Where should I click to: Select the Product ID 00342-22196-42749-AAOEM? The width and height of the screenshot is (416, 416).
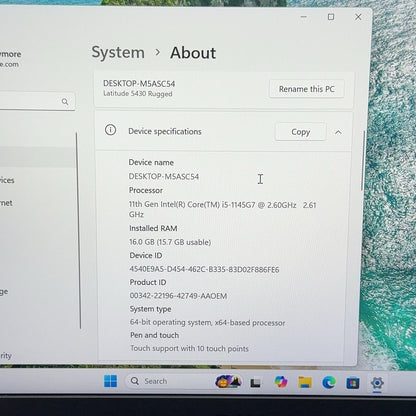(178, 296)
